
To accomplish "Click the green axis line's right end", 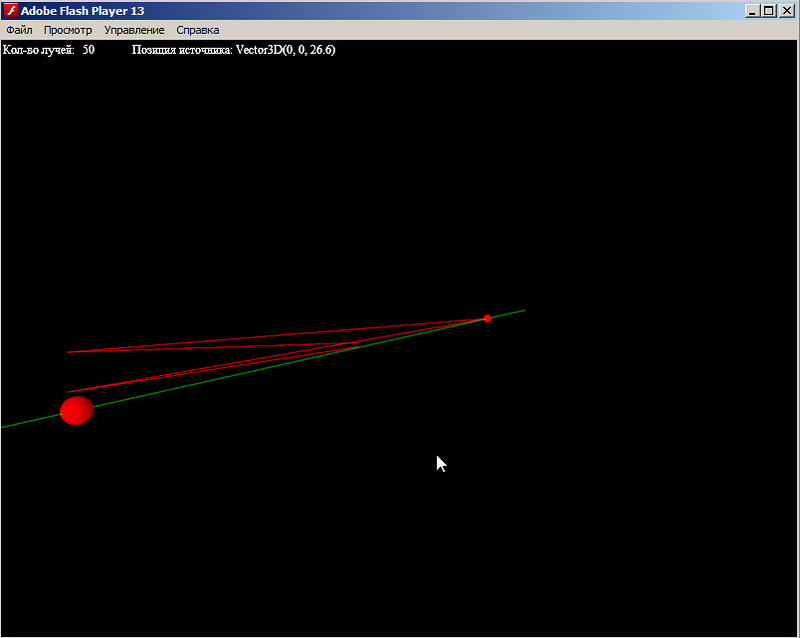I will pyautogui.click(x=523, y=311).
